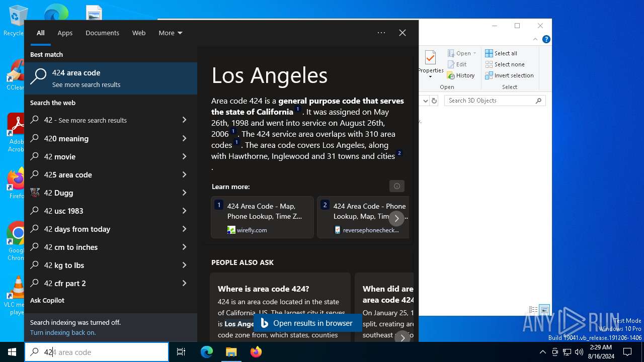Expand the '42 - See more search results' arrow
Image resolution: width=644 pixels, height=362 pixels.
[184, 120]
